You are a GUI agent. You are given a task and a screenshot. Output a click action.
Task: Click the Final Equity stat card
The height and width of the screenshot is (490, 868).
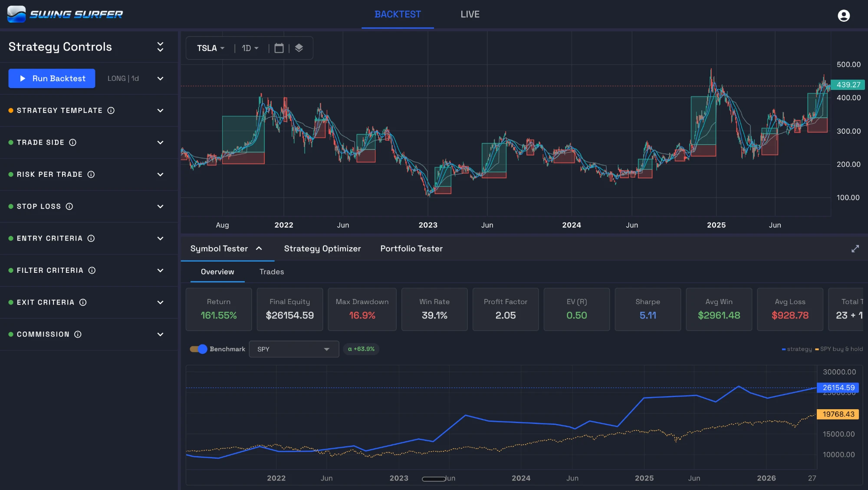click(x=290, y=309)
